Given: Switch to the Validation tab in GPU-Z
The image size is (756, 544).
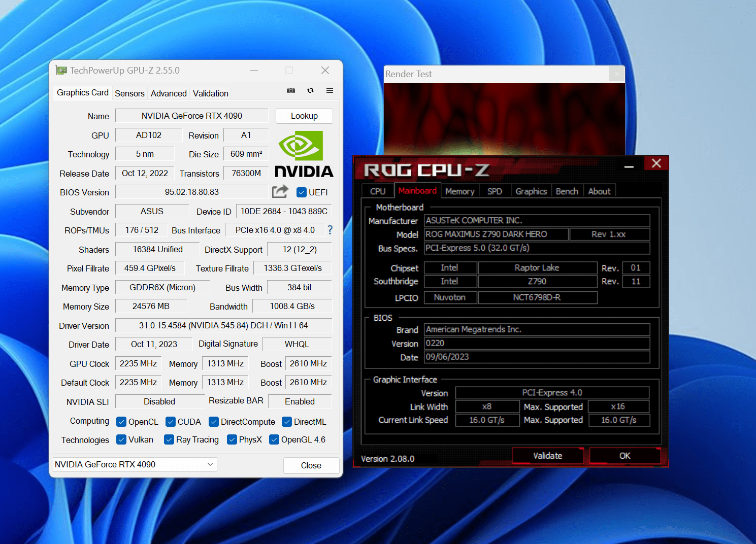Looking at the screenshot, I should tap(211, 93).
